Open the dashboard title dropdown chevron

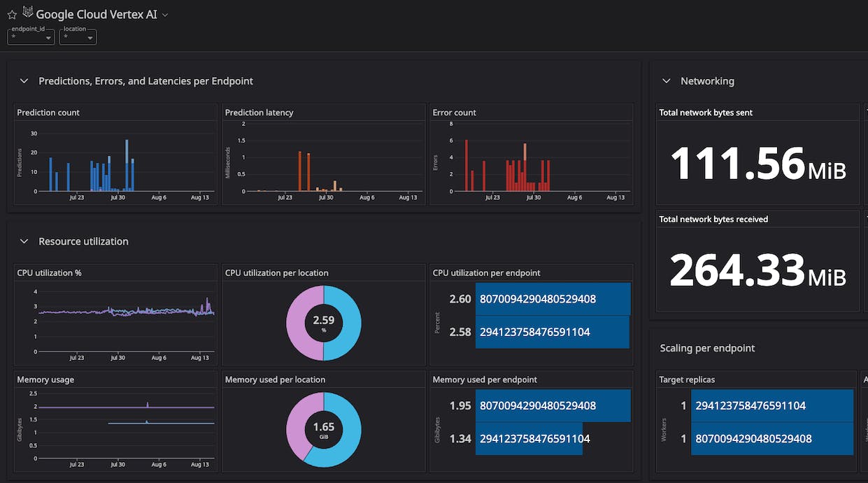pos(165,15)
